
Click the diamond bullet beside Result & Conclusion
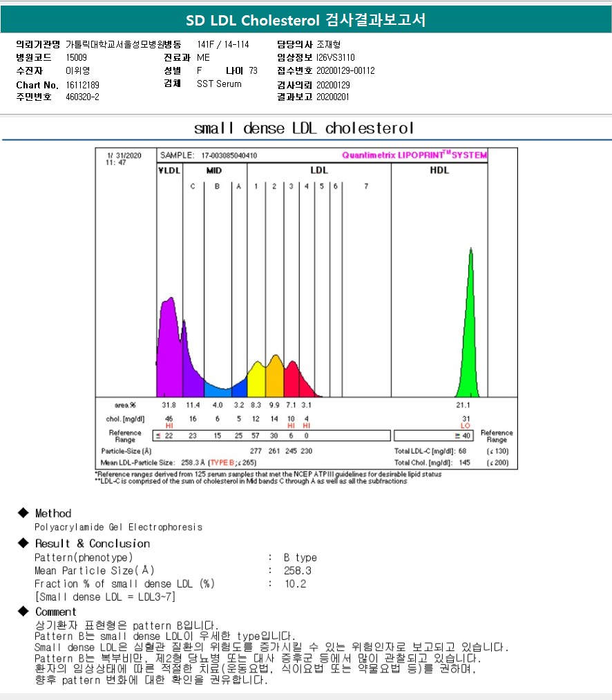click(23, 543)
